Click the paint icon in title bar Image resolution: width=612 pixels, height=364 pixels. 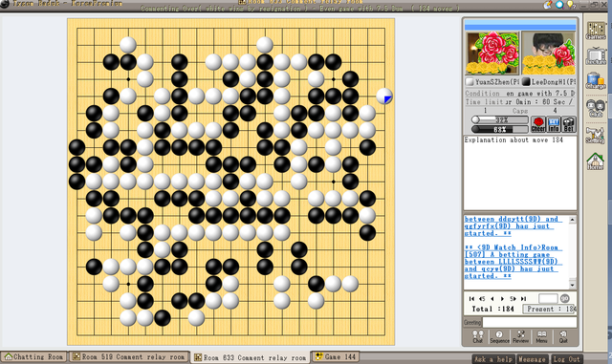click(x=548, y=4)
